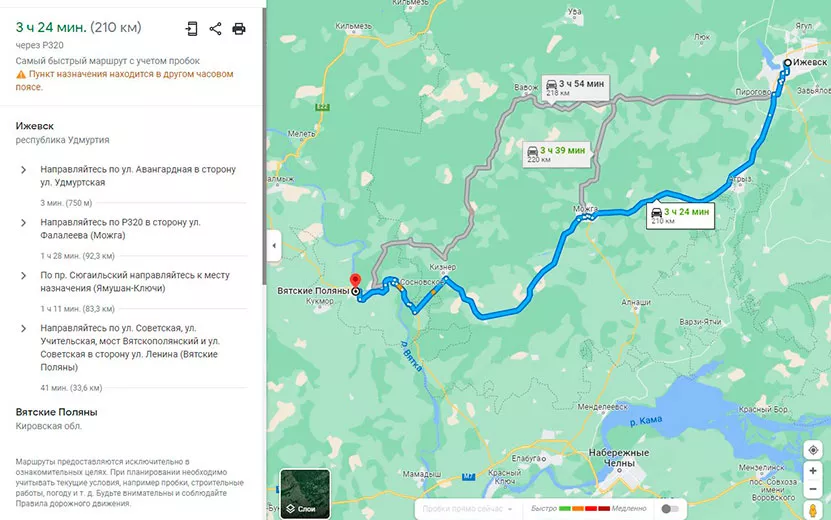Expand the Р320 toward Можга step
The width and height of the screenshot is (831, 520).
tap(23, 223)
